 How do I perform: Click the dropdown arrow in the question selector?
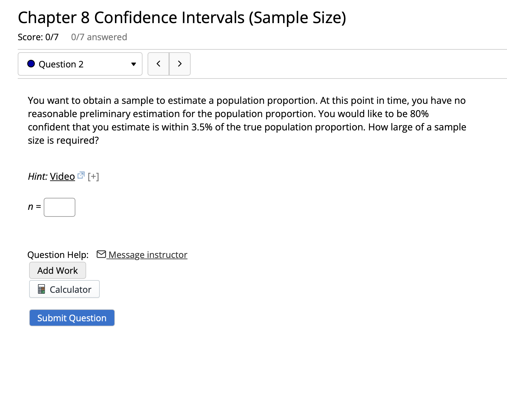pos(133,64)
